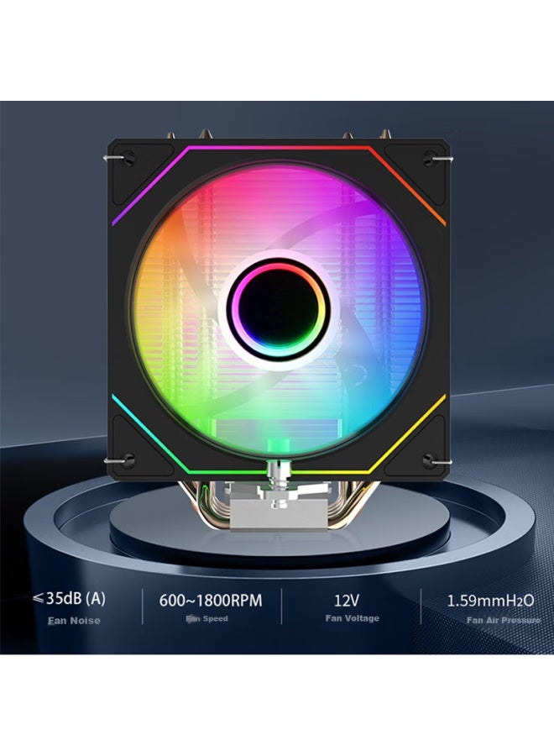Screen dimensions: 554x756
Task: Click the '1.59mmH2O' pressure value
Action: click(x=490, y=601)
